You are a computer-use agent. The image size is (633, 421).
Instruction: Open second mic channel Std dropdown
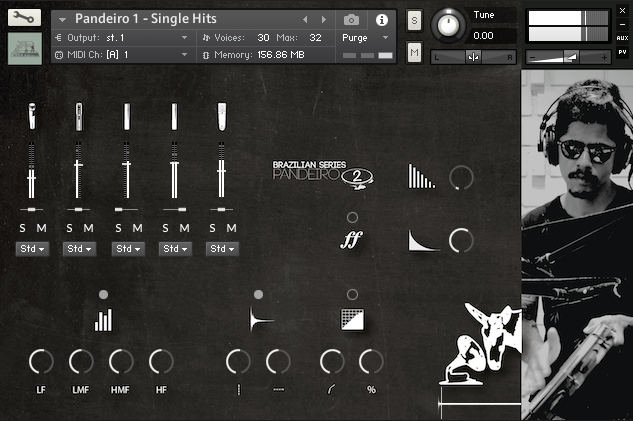[80, 249]
